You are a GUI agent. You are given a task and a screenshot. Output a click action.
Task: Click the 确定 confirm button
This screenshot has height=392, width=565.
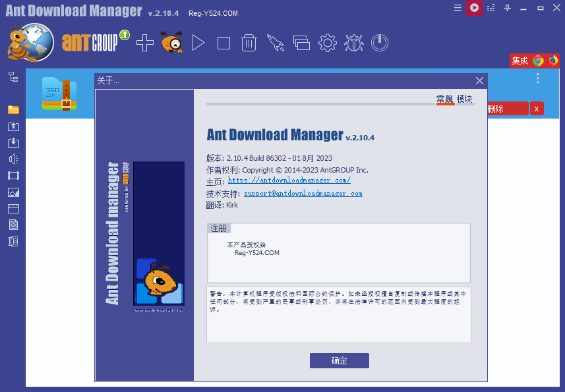tap(340, 360)
